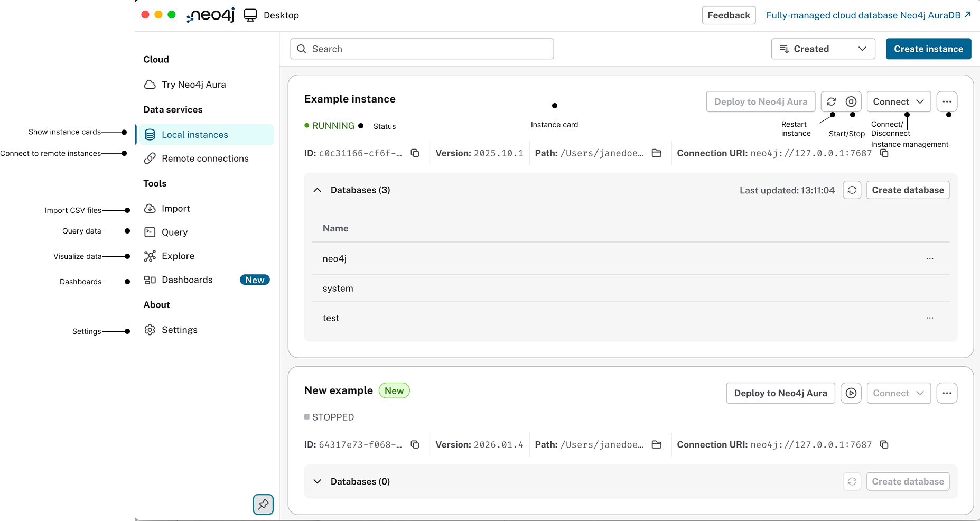This screenshot has height=521, width=980.
Task: Refresh the Example instance databases list
Action: [852, 190]
